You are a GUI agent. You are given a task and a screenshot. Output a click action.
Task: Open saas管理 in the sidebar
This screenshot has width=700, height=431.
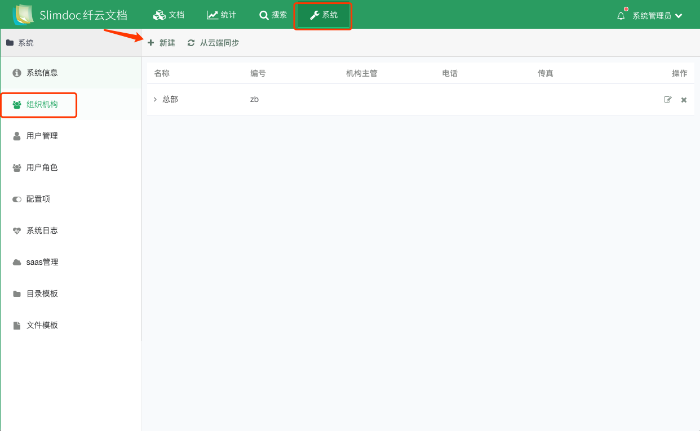click(71, 262)
